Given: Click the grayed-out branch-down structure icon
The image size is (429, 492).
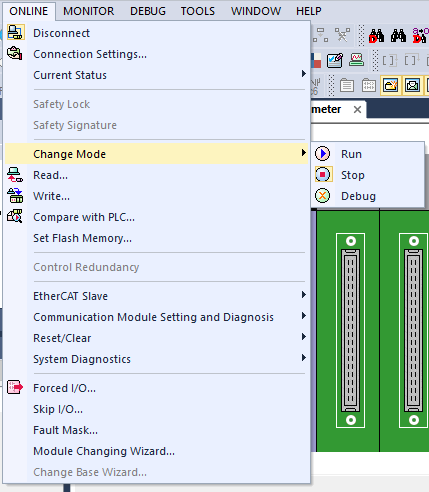Looking at the screenshot, I should pyautogui.click(x=320, y=35).
